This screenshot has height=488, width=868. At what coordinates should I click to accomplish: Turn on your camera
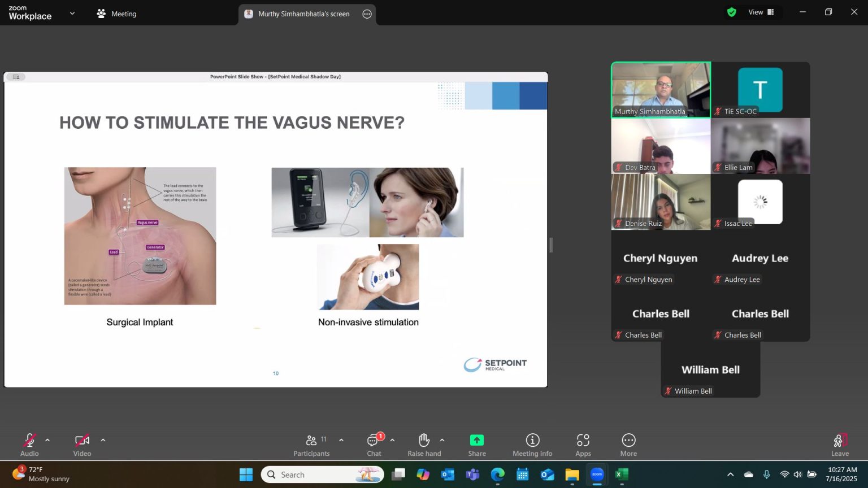tap(82, 445)
